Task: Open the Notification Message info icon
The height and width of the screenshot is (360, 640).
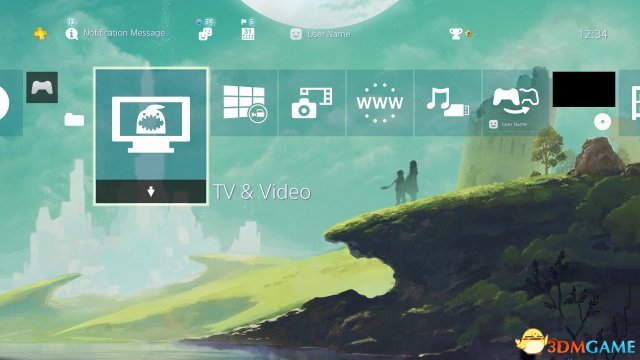Action: 71,33
